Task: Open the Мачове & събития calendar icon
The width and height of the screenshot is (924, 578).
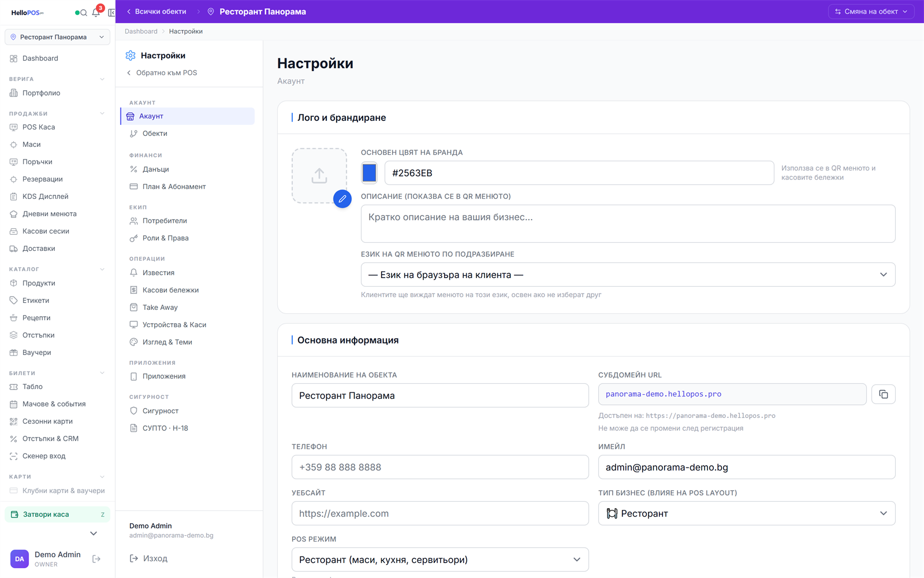Action: click(x=14, y=404)
